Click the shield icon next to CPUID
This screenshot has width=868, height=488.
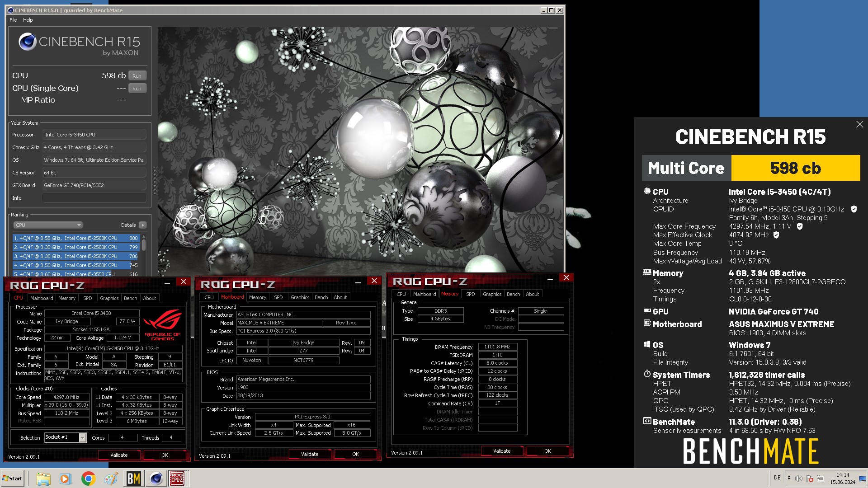854,209
